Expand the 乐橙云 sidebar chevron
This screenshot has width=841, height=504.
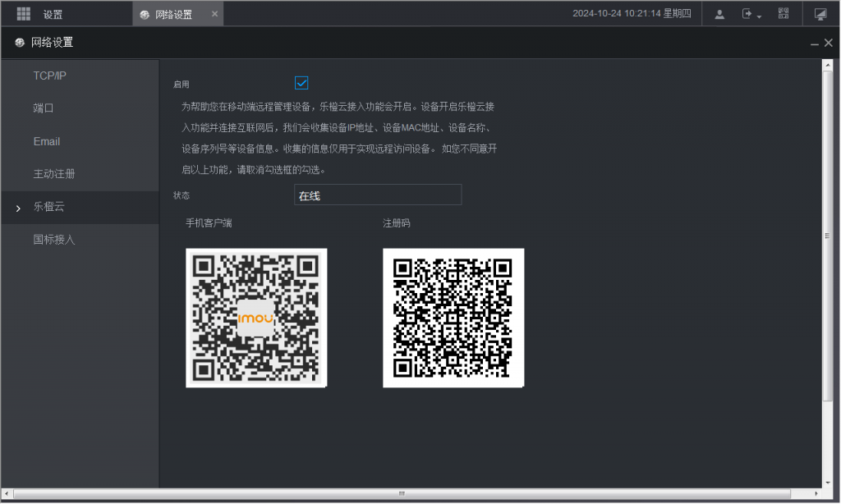18,208
